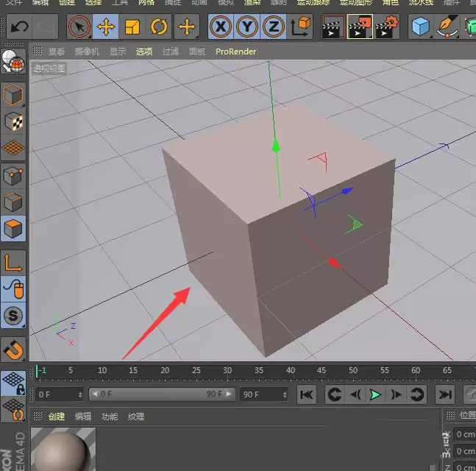Toggle the coordinate system icon
The image size is (476, 471).
pos(300,26)
